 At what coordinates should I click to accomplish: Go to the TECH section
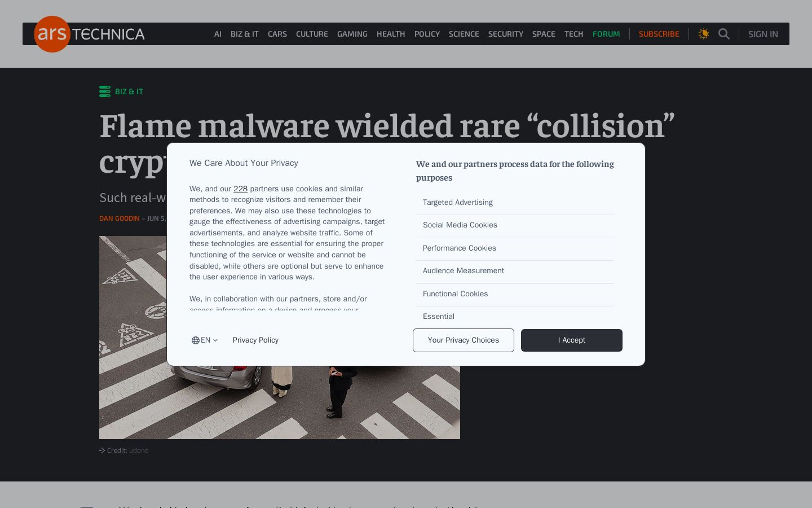point(574,34)
